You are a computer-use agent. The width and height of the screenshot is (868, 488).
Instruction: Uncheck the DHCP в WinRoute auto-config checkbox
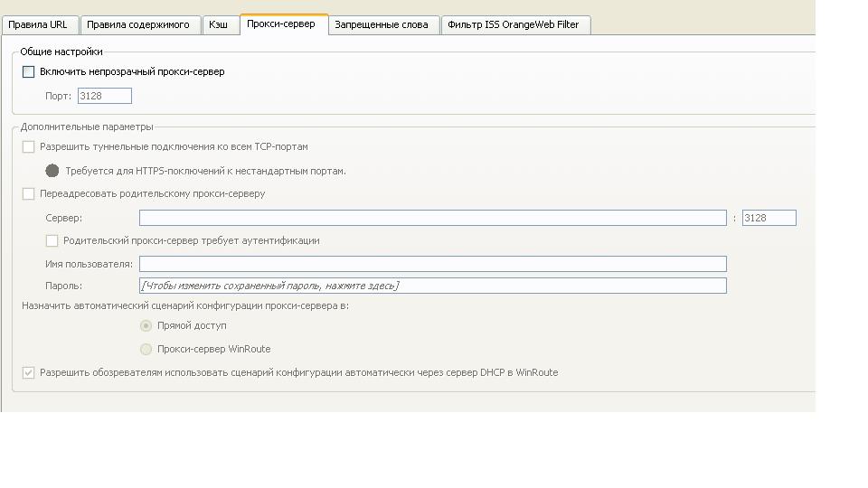coord(28,373)
